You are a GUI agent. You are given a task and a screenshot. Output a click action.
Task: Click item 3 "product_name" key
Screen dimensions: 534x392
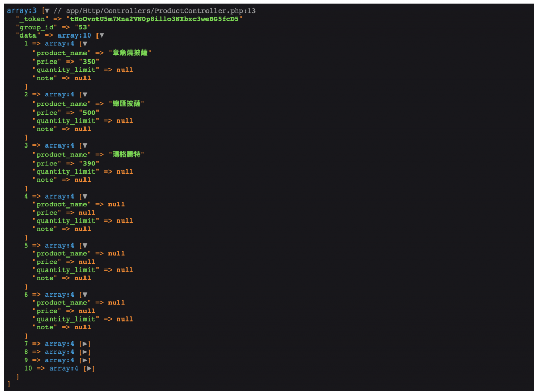(62, 155)
